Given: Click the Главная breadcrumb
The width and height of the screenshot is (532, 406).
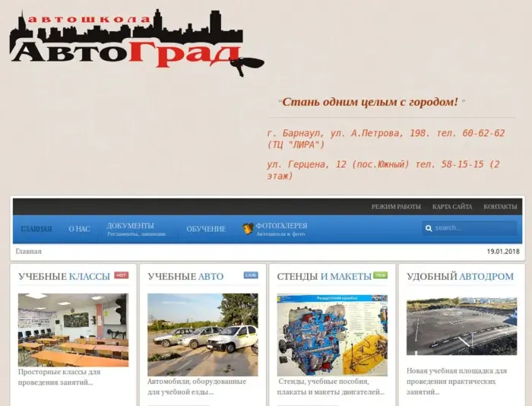Looking at the screenshot, I should click(29, 252).
